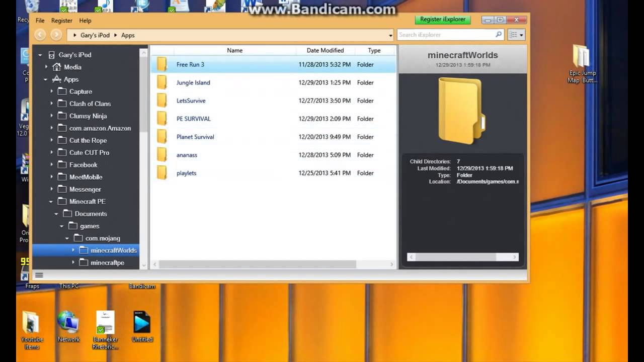Open the File menu
Viewport: 644px width, 362px height.
pos(40,21)
